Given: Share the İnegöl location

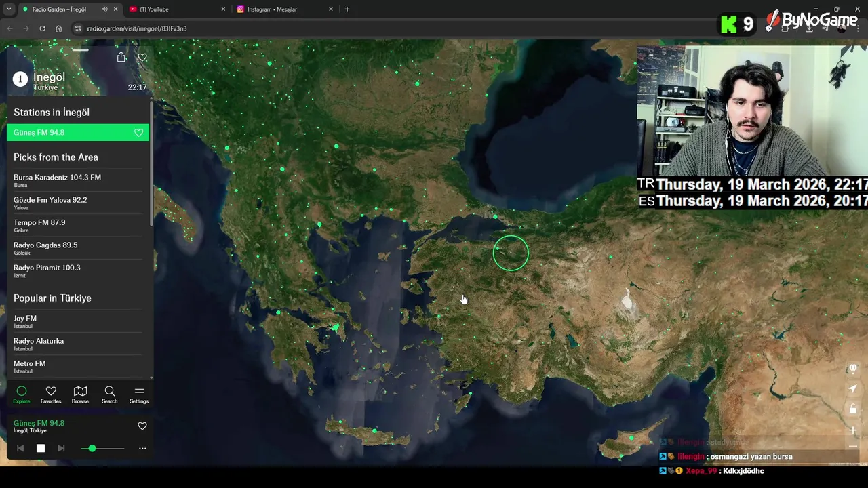Looking at the screenshot, I should click(x=121, y=58).
